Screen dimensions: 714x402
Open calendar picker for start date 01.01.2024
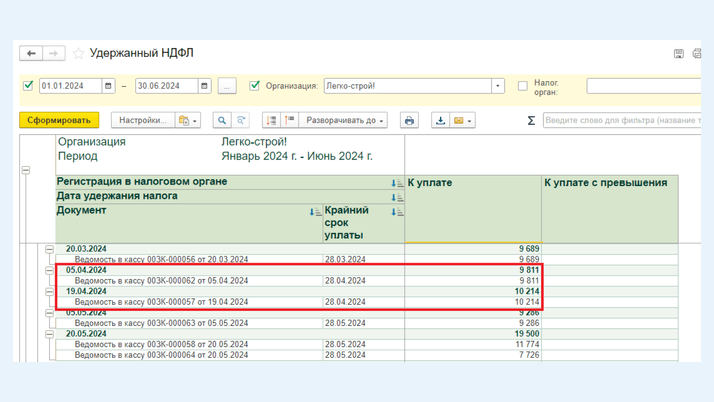[x=109, y=86]
